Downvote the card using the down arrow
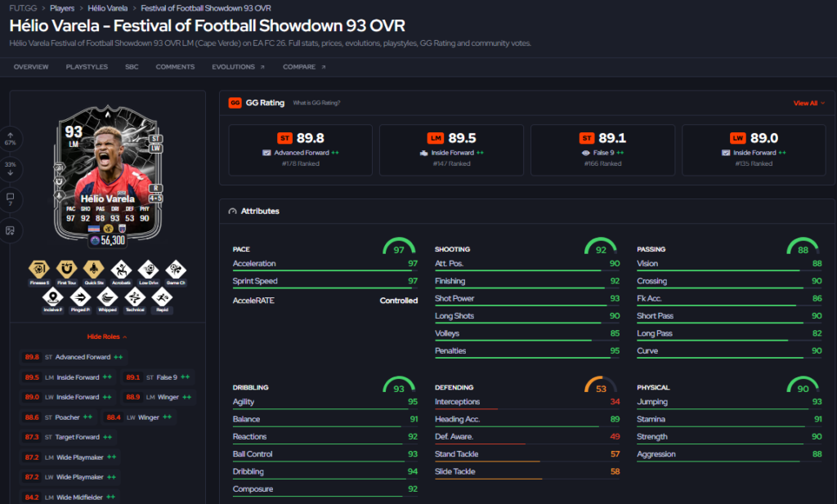The width and height of the screenshot is (837, 504). click(10, 168)
